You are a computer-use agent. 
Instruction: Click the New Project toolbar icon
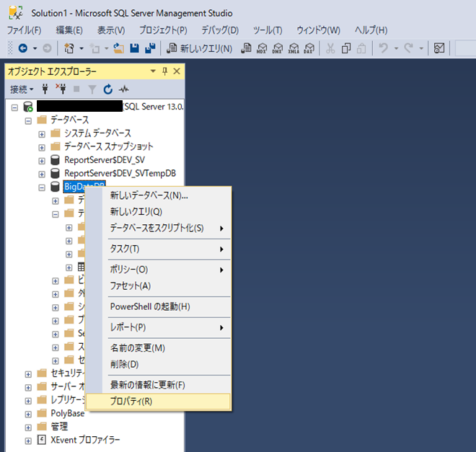click(x=69, y=48)
